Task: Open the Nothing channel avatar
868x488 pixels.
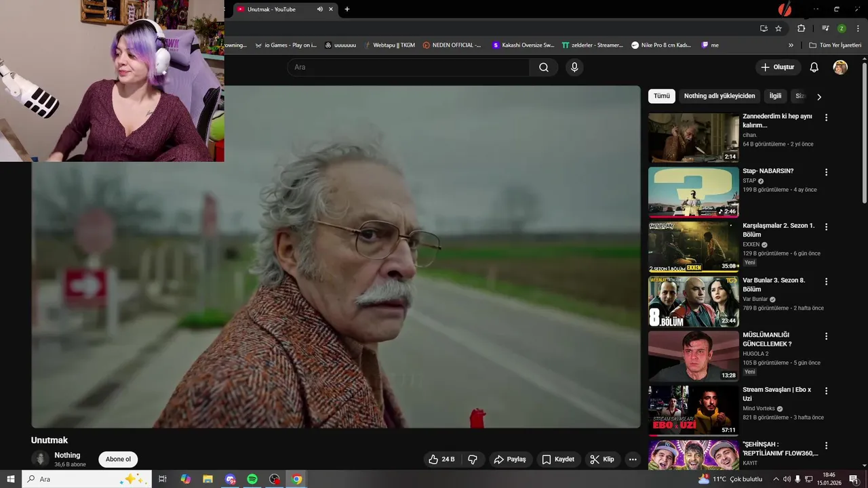Action: [41, 459]
